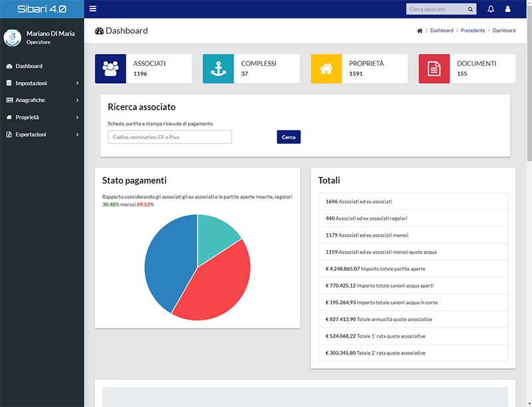Open the Esportazioni menu item

[x=42, y=134]
